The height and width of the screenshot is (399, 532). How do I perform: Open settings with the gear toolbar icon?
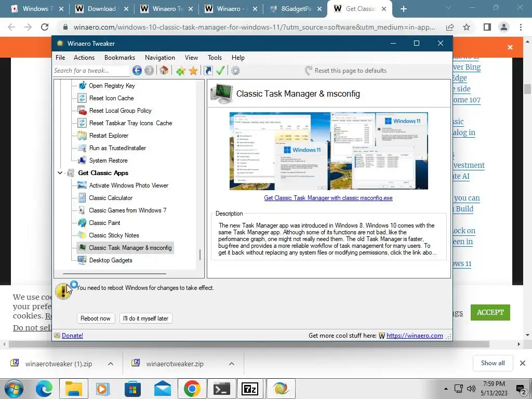pyautogui.click(x=235, y=71)
